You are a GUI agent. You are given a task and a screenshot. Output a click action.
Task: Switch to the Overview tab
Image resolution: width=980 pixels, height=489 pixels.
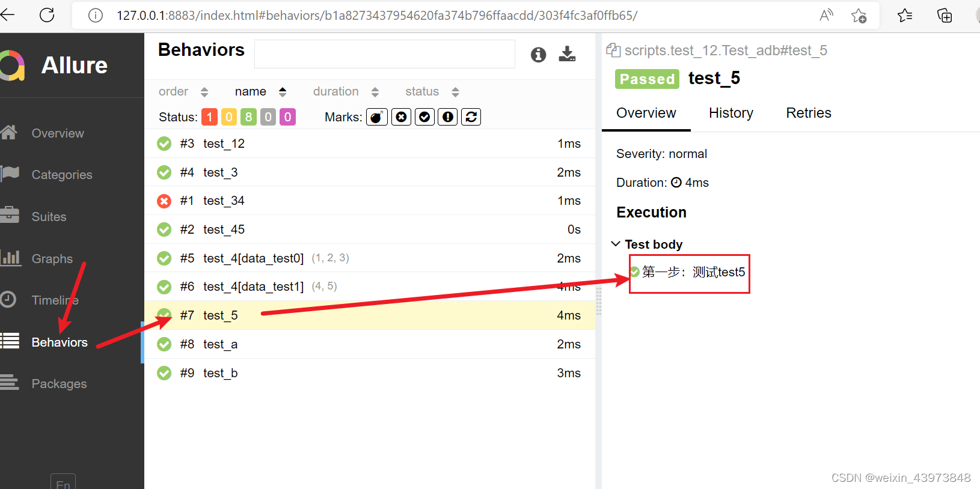646,113
